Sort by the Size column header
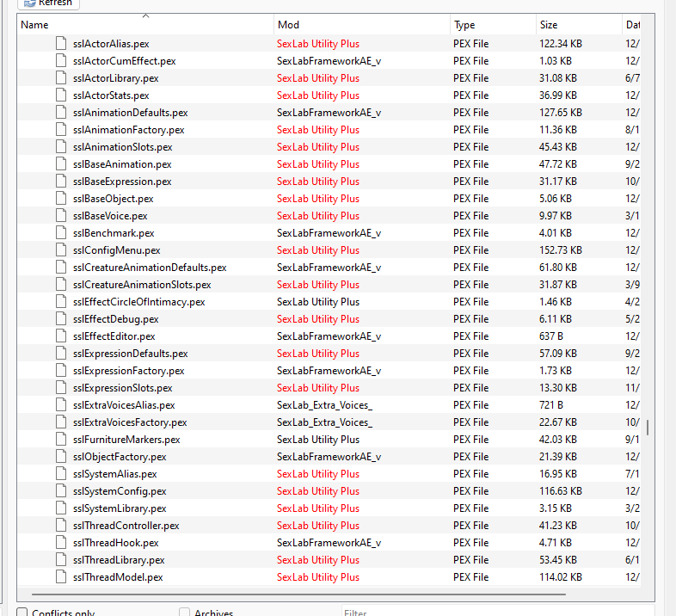Viewport: 676px width, 616px height. (580, 25)
